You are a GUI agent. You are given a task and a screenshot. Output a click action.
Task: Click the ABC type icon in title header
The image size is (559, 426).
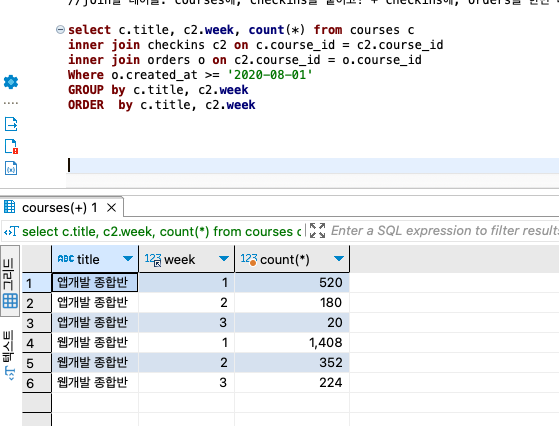click(x=66, y=259)
